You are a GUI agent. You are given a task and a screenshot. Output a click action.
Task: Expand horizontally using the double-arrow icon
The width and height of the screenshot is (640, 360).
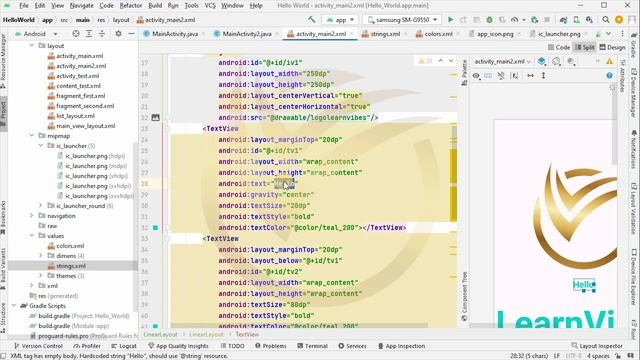530,76
